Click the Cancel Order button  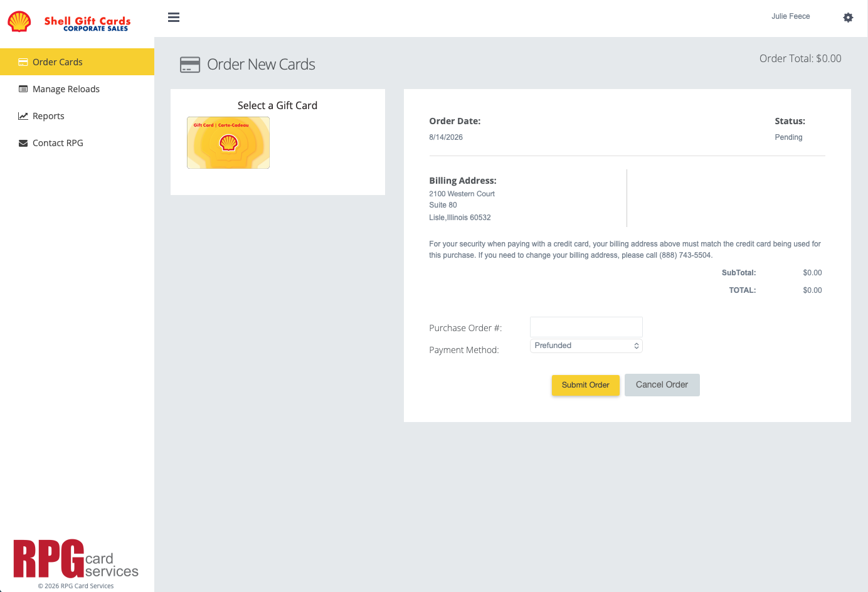(662, 385)
